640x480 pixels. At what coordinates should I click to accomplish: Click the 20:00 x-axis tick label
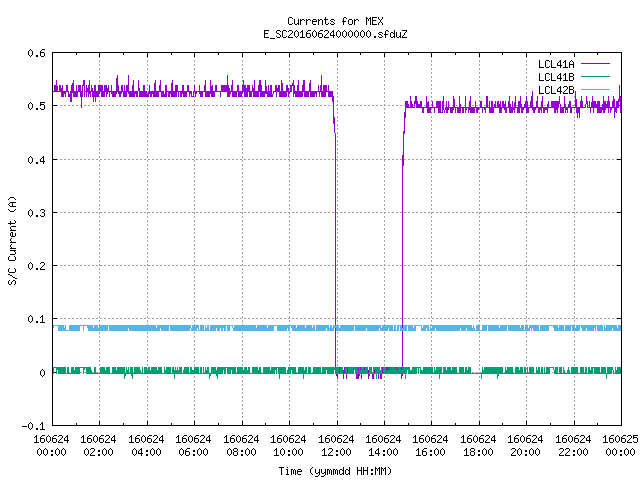(x=525, y=446)
